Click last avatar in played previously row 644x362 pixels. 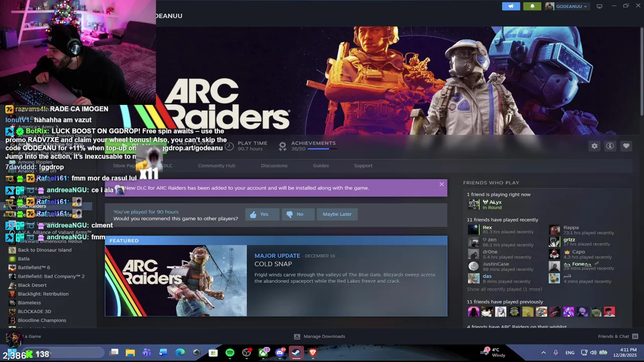coord(609,312)
